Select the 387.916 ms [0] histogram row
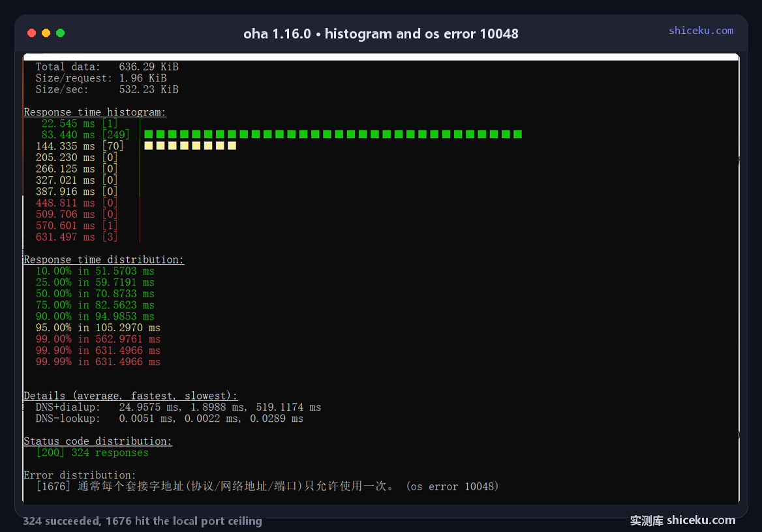The height and width of the screenshot is (532, 762). (x=76, y=192)
